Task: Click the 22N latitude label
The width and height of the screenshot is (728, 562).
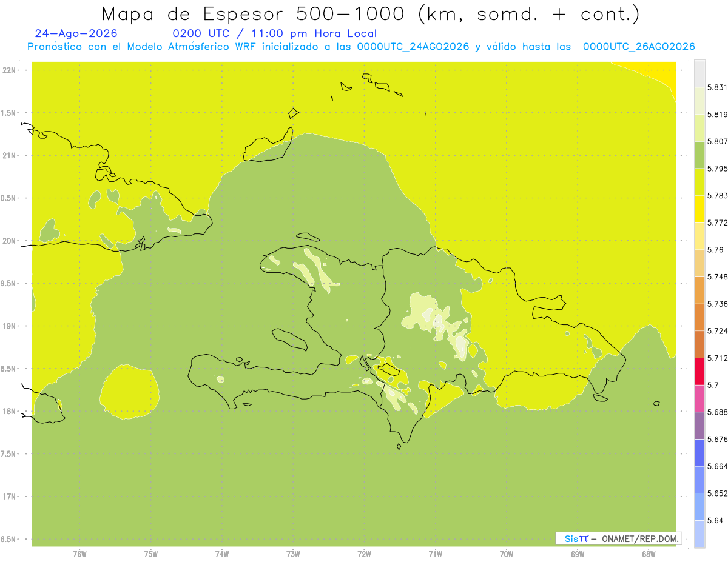Action: coord(10,70)
